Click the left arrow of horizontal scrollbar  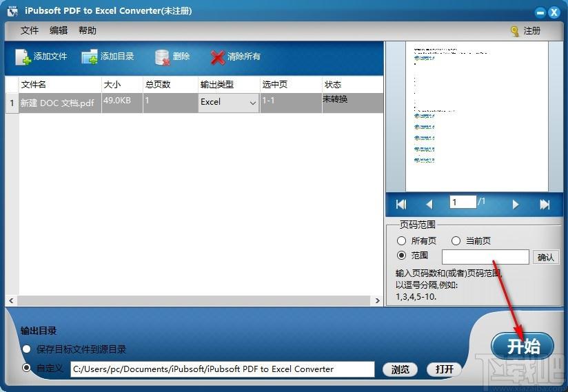pos(11,300)
